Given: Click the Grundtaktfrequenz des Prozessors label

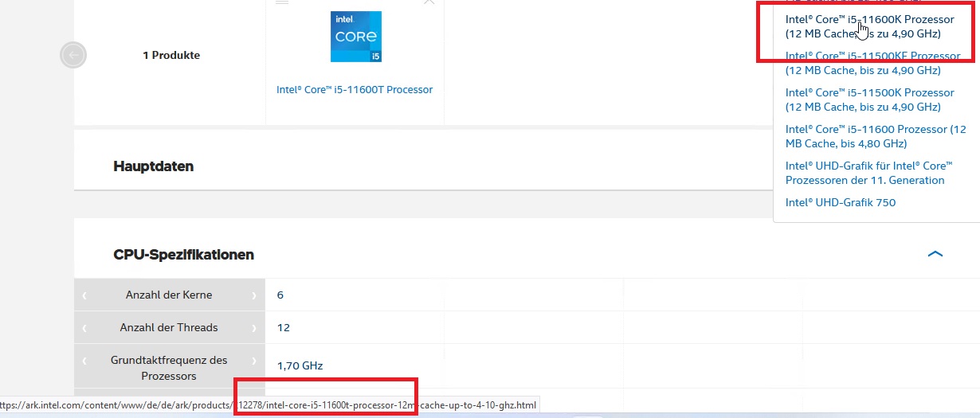Looking at the screenshot, I should 169,368.
